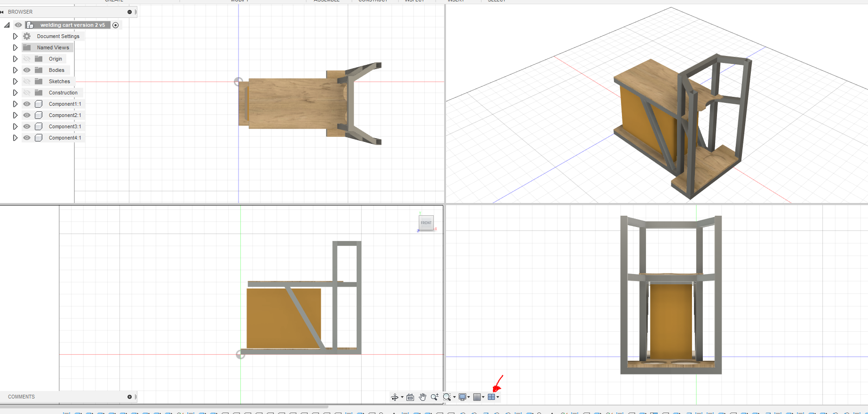Expand the Document Settings node
Image resolution: width=868 pixels, height=414 pixels.
[x=15, y=36]
